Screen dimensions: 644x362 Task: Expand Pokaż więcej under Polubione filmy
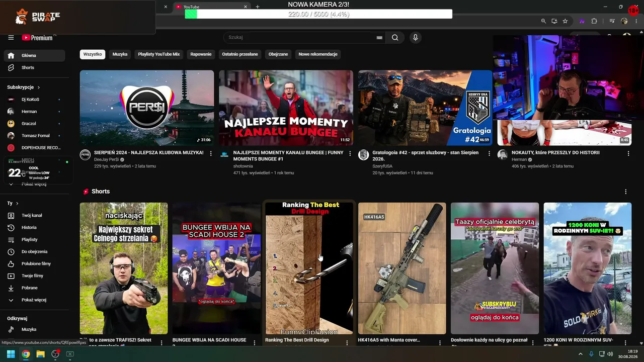34,300
